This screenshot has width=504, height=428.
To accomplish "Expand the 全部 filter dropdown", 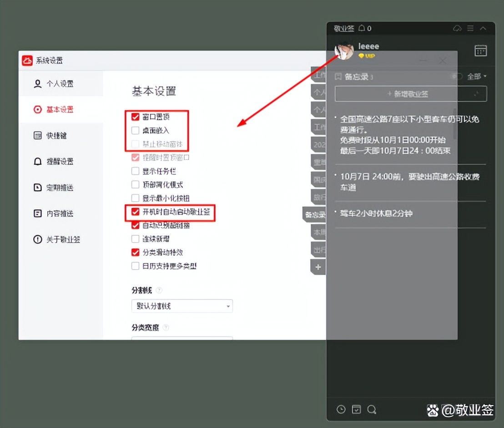I will (x=476, y=76).
